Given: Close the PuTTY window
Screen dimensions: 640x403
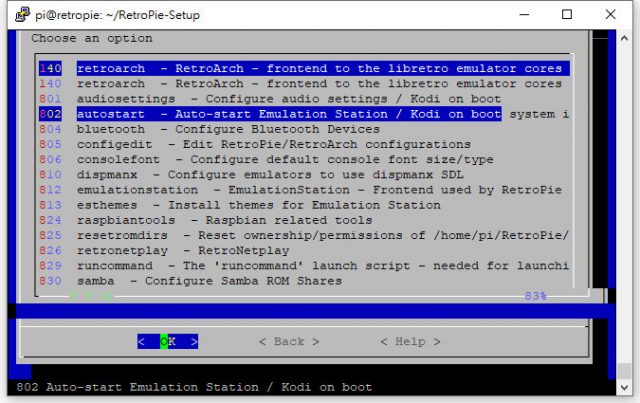Looking at the screenshot, I should click(610, 14).
